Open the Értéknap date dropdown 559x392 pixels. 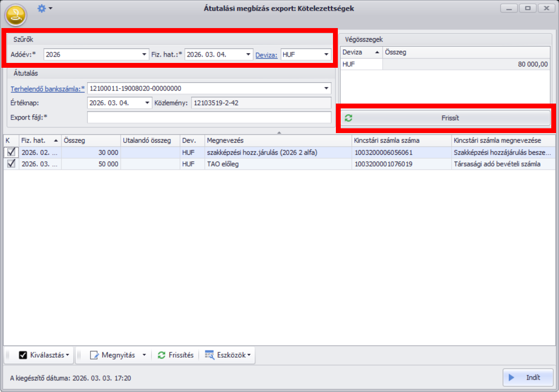148,103
